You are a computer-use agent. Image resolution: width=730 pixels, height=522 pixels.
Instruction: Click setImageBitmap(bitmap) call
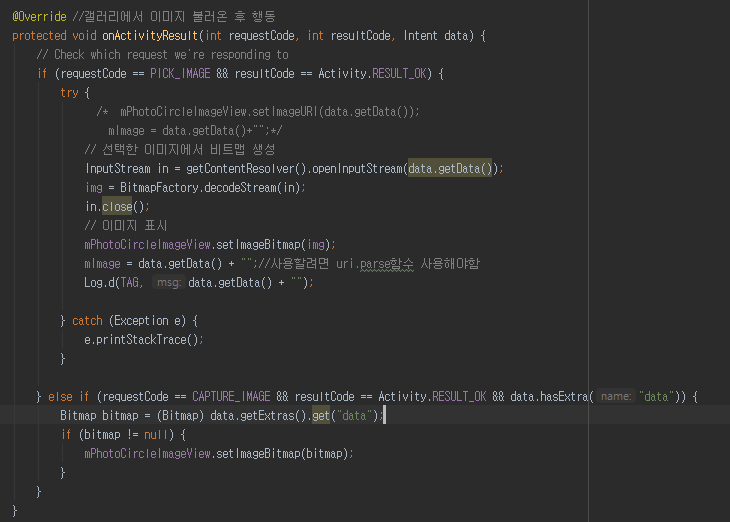pos(282,454)
